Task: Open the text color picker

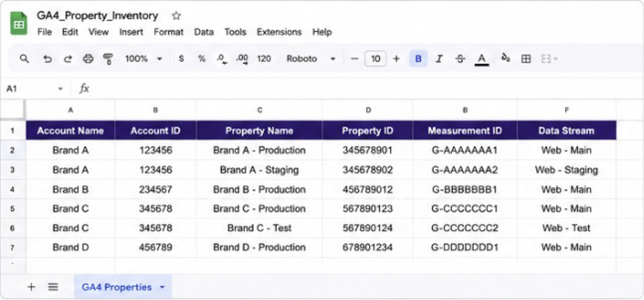Action: click(482, 59)
